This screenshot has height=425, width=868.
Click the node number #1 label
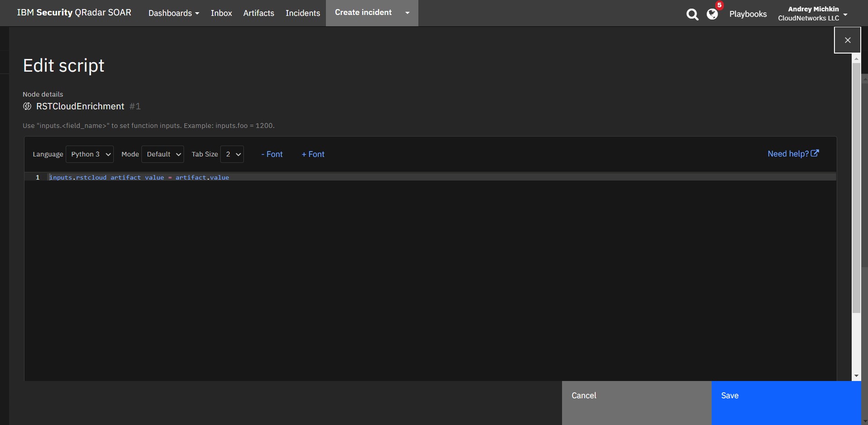135,106
